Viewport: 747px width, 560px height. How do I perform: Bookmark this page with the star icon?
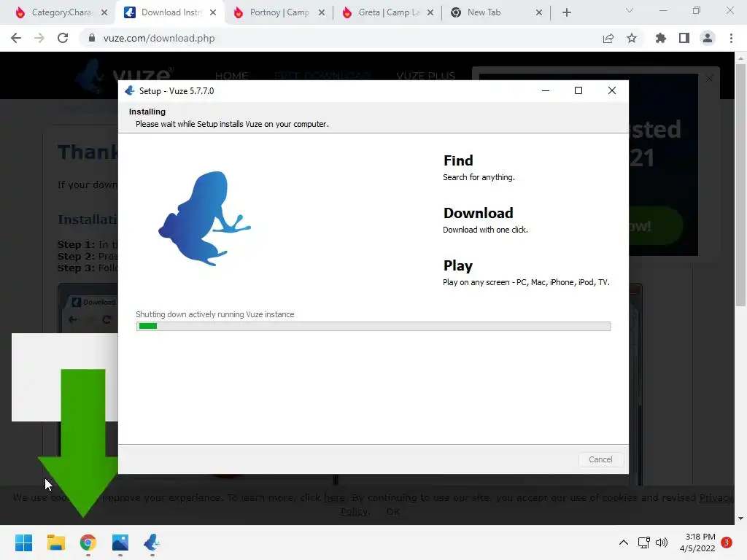pyautogui.click(x=632, y=38)
